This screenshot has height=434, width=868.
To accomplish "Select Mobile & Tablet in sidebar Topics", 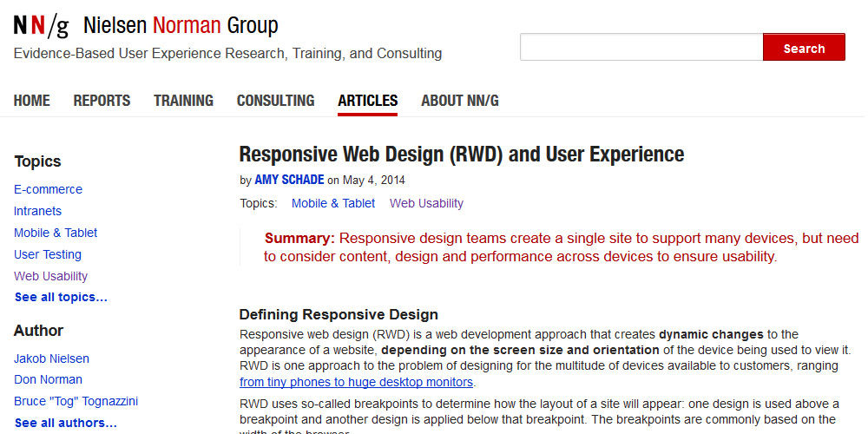I will (56, 233).
